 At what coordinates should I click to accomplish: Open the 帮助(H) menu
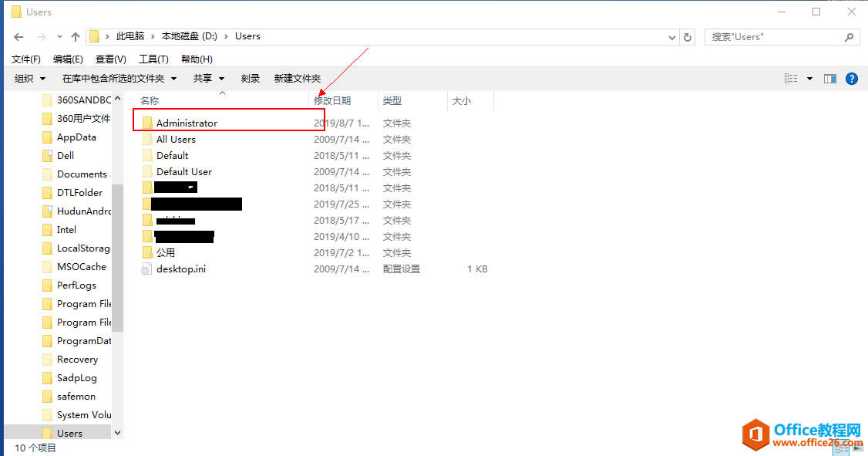click(x=197, y=59)
